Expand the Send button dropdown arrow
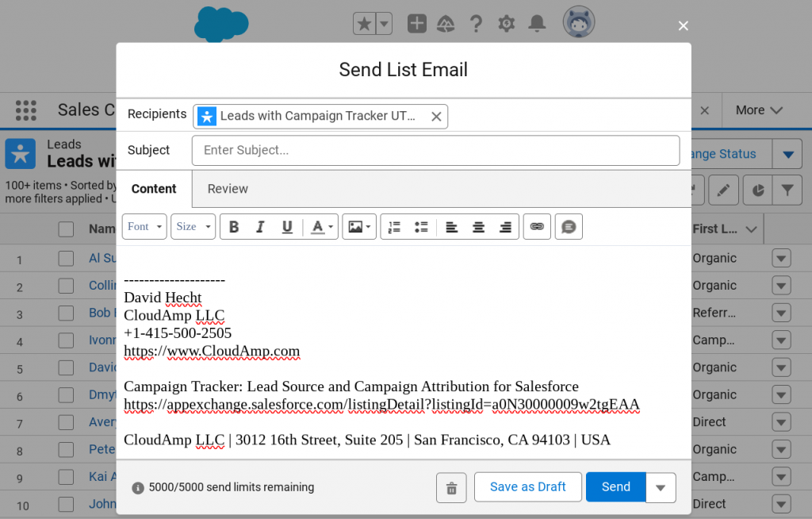Image resolution: width=812 pixels, height=519 pixels. click(x=661, y=487)
